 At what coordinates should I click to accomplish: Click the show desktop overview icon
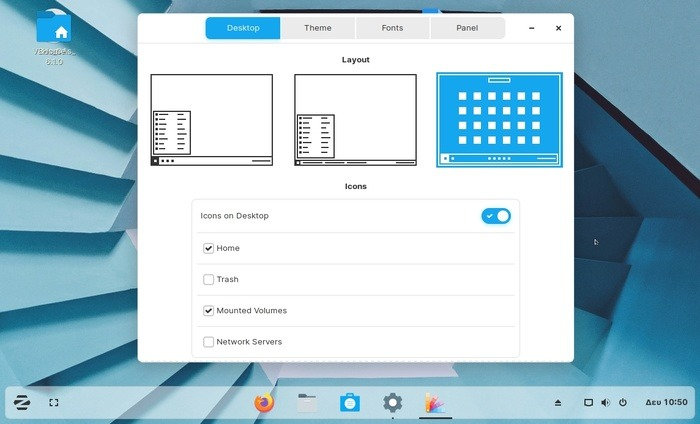[54, 403]
